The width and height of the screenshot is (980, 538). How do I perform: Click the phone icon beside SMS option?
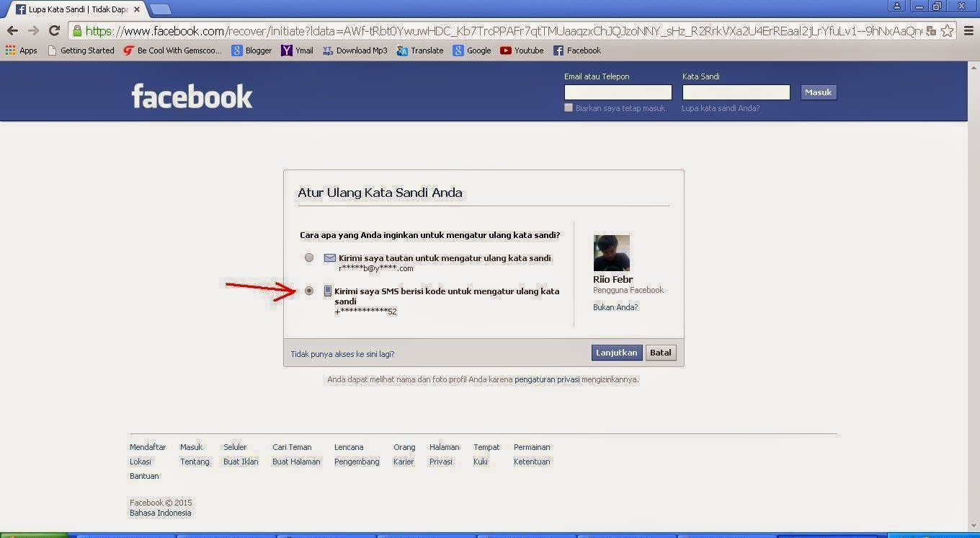pyautogui.click(x=328, y=291)
